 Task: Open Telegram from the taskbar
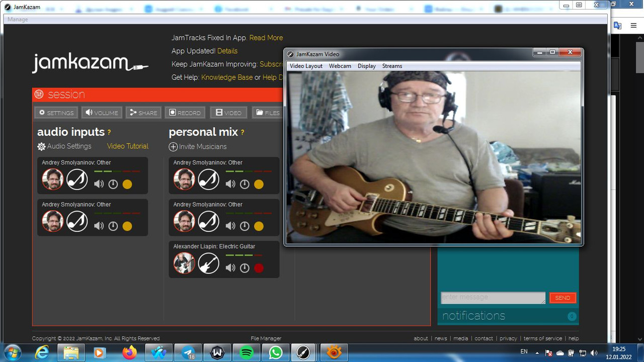(189, 353)
